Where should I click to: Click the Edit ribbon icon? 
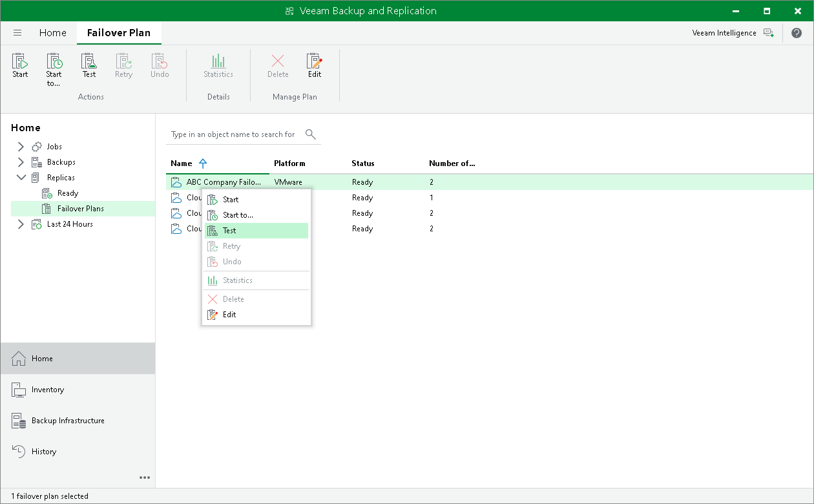coord(314,66)
